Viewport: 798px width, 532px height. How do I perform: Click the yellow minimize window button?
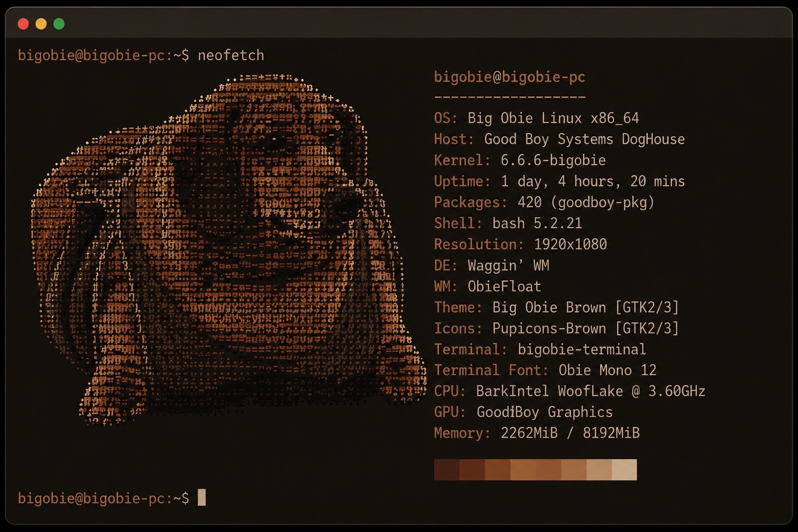point(41,24)
